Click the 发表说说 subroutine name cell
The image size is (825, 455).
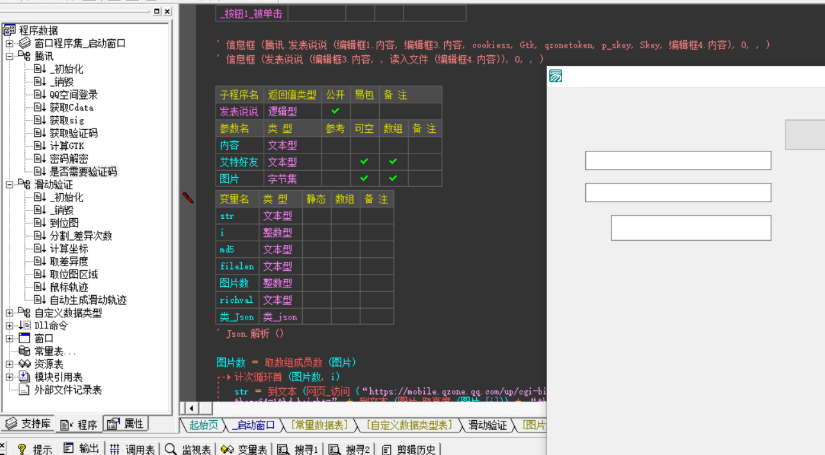point(239,111)
